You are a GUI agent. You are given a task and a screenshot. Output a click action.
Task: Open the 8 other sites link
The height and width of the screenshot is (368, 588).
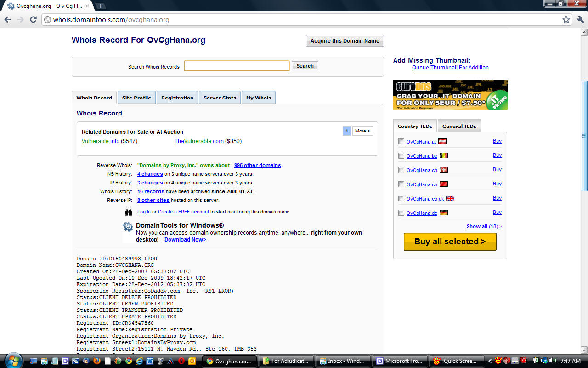point(153,200)
